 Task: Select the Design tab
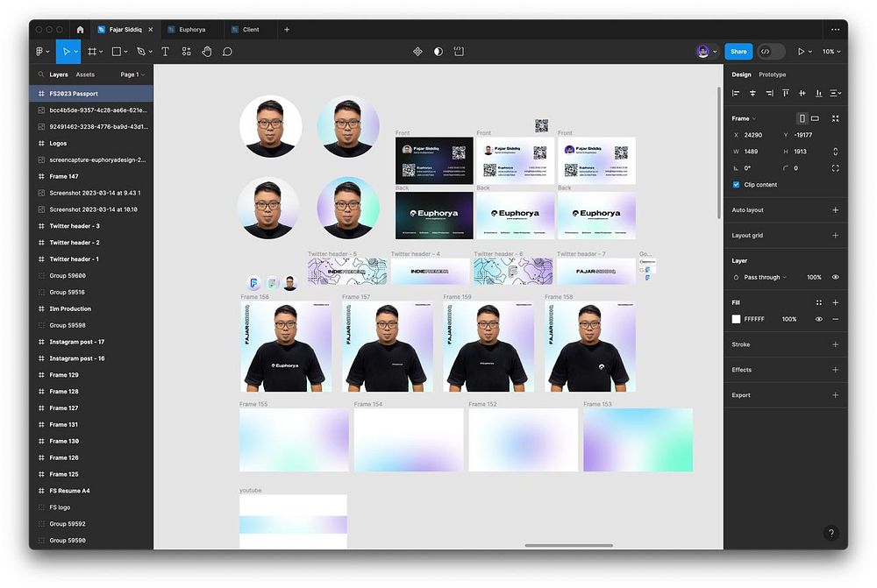741,74
